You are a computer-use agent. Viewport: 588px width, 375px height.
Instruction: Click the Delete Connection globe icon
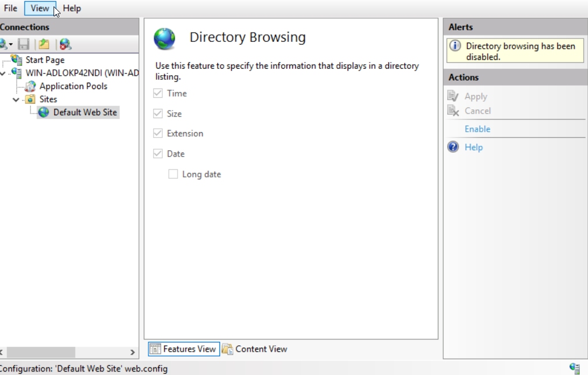coord(65,44)
